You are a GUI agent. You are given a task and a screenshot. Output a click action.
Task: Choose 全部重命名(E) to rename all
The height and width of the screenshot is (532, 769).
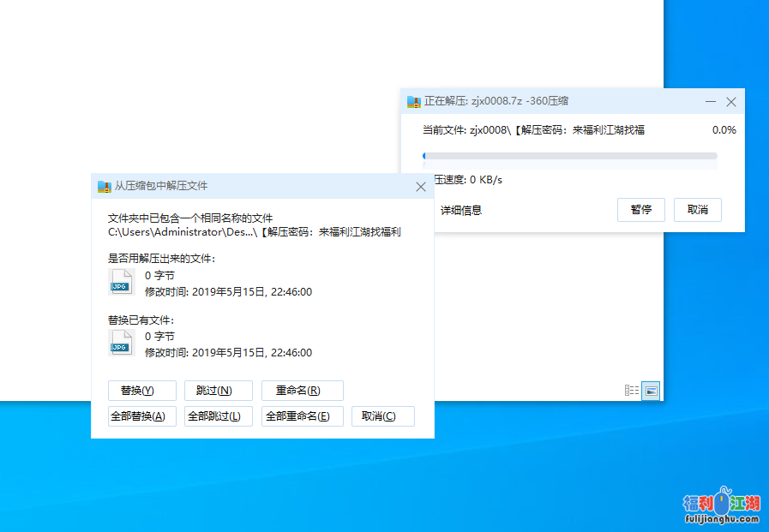[302, 416]
